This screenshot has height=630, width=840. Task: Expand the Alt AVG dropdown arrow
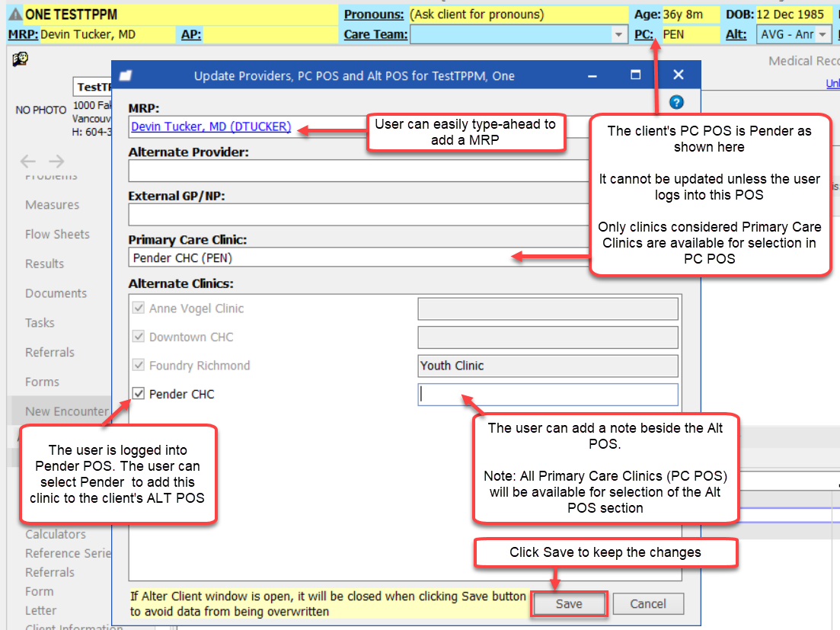tap(822, 35)
